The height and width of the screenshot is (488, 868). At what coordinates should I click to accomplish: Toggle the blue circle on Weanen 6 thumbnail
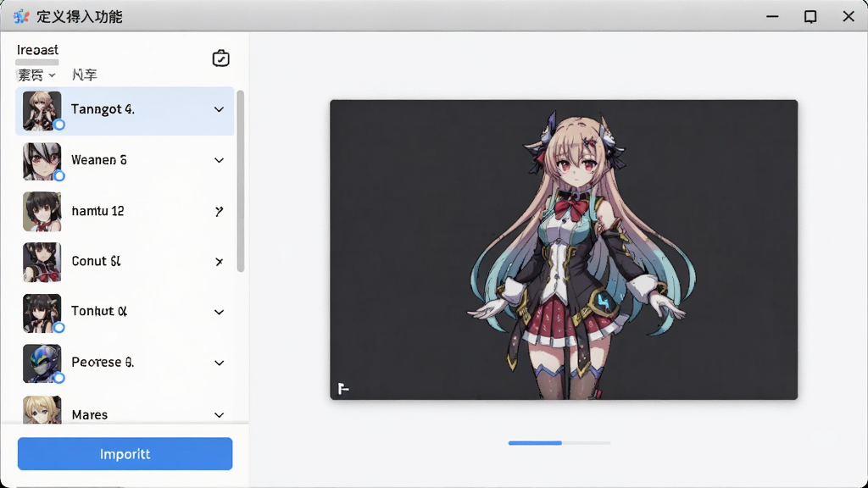(x=59, y=176)
